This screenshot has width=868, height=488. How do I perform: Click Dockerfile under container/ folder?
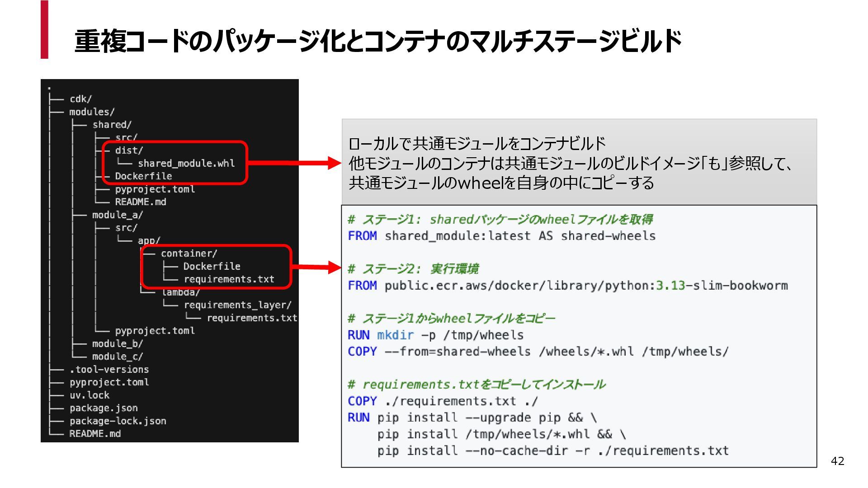tap(212, 267)
